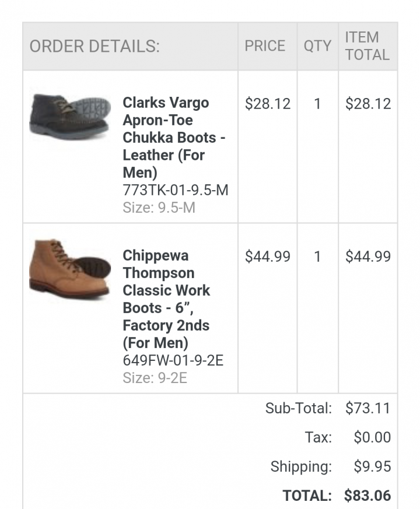Click the order TOTAL amount $83.06
Viewport: 420px width, 509px height.
(367, 496)
